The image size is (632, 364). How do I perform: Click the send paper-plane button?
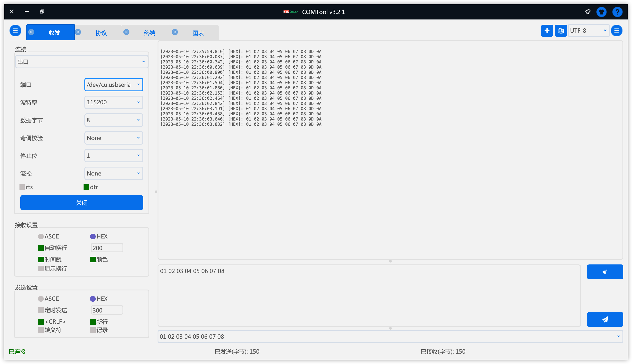pos(605,319)
